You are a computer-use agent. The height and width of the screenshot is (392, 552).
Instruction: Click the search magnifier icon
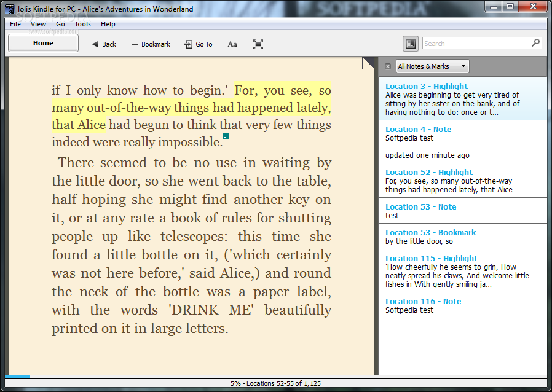(535, 43)
